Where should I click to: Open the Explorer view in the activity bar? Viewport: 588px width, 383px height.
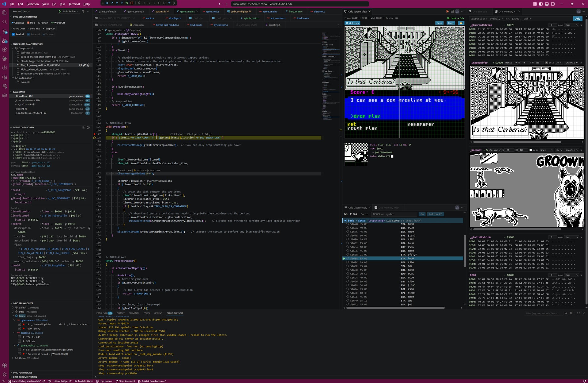[5, 13]
